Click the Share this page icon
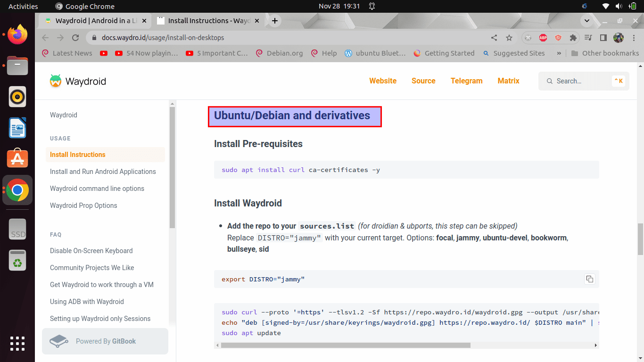Image resolution: width=644 pixels, height=362 pixels. point(494,38)
